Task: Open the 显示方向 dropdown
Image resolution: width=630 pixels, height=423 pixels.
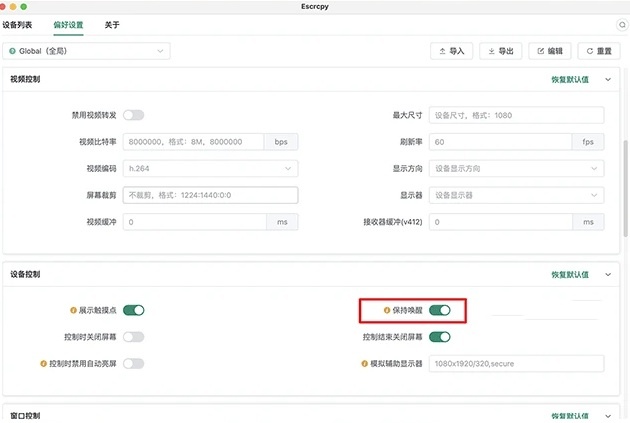Action: tap(516, 168)
